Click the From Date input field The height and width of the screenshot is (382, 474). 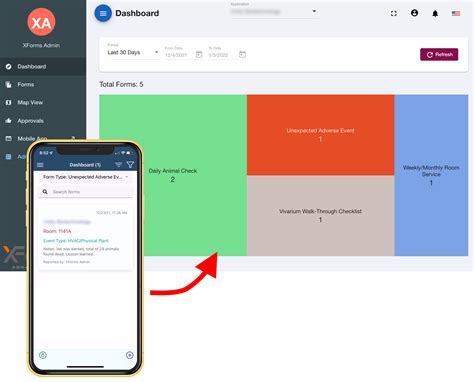point(179,55)
